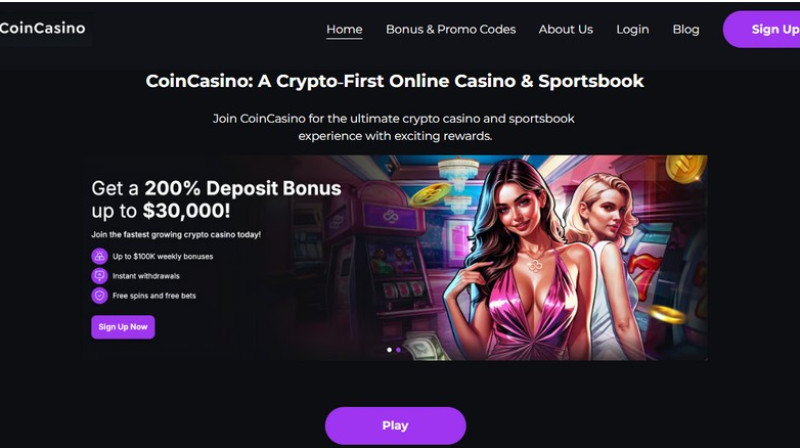Click the purple Play button
This screenshot has height=448, width=800.
[395, 426]
